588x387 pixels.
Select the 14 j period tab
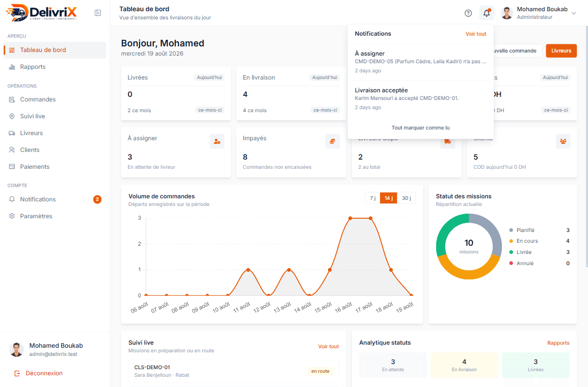pyautogui.click(x=388, y=198)
